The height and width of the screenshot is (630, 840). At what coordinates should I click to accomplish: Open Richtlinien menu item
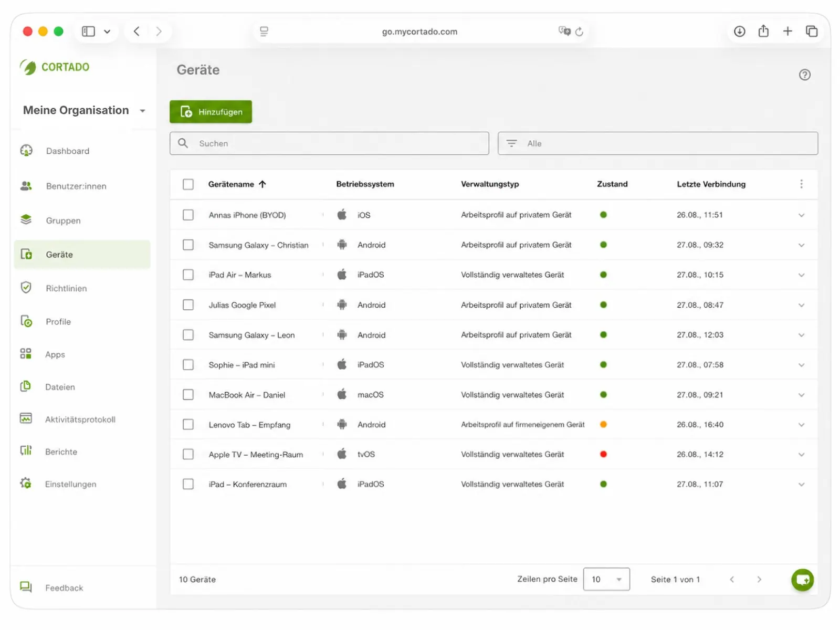click(x=82, y=288)
